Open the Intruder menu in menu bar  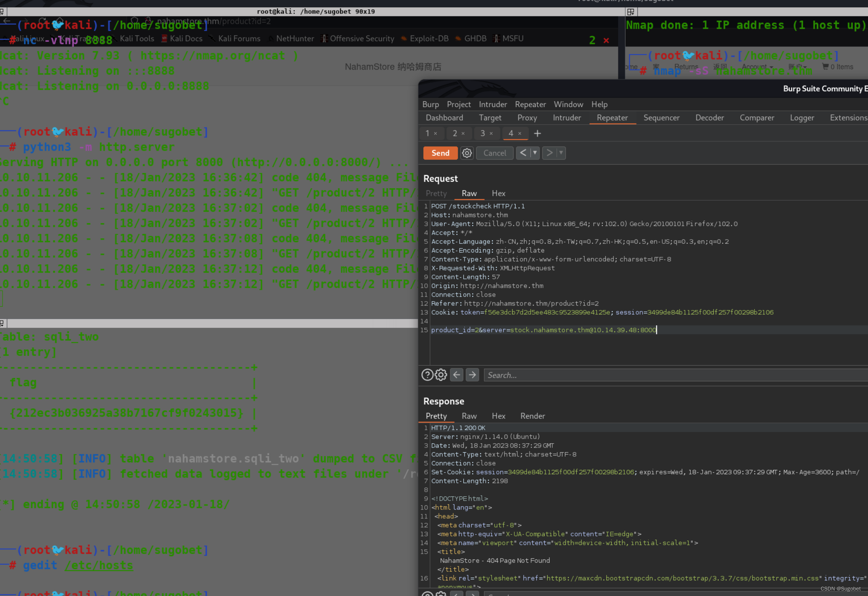(x=493, y=104)
